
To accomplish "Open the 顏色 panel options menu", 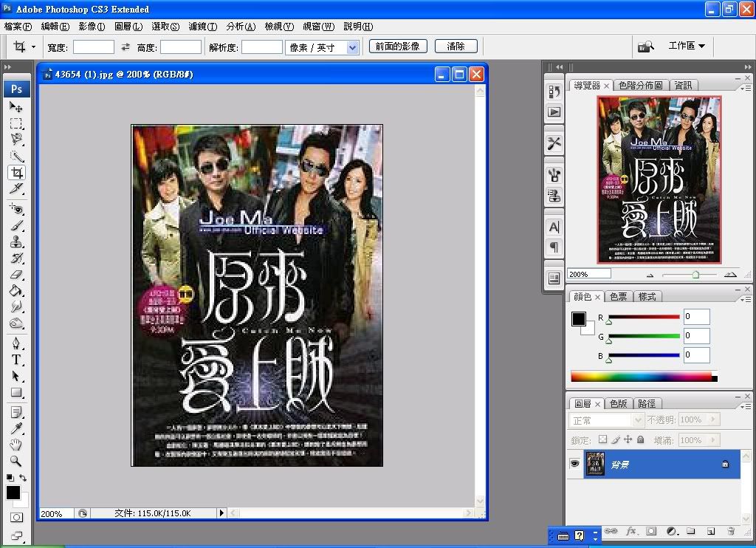I will click(746, 299).
